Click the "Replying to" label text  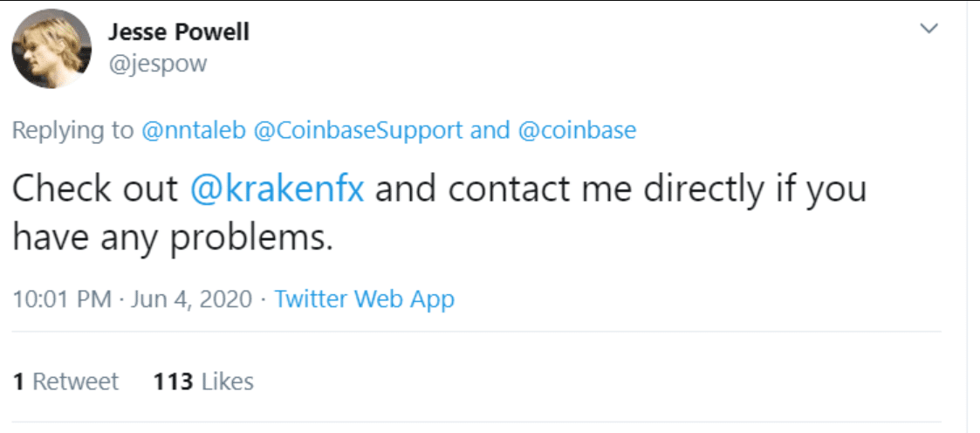tap(72, 131)
